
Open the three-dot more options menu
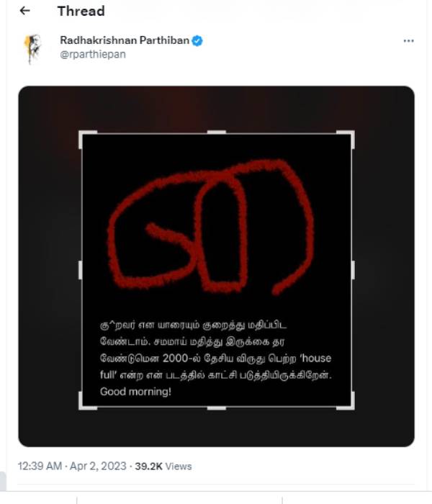pos(409,41)
